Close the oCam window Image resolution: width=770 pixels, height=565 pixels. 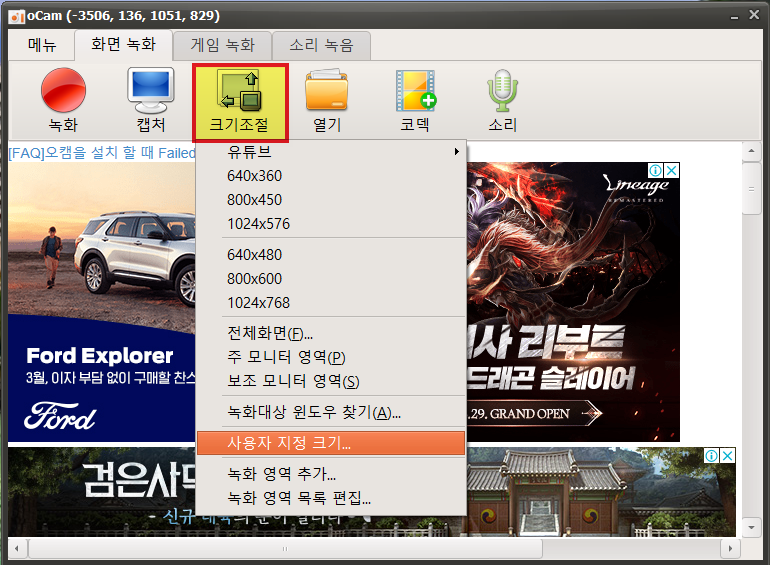click(754, 15)
